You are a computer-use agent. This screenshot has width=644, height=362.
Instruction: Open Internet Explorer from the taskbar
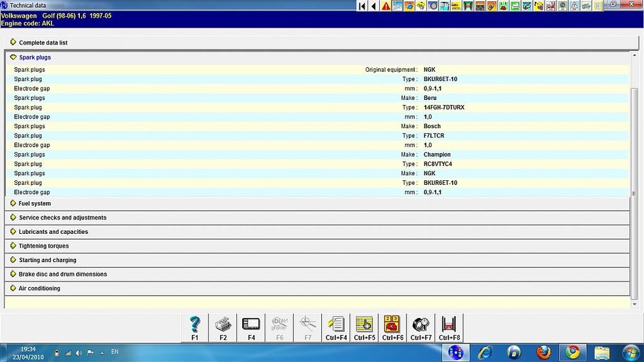[485, 352]
